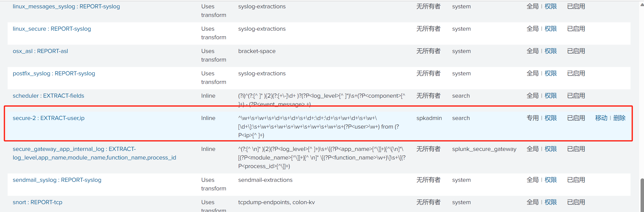
Task: Click Inline type in secure_gateway row
Action: click(x=208, y=149)
